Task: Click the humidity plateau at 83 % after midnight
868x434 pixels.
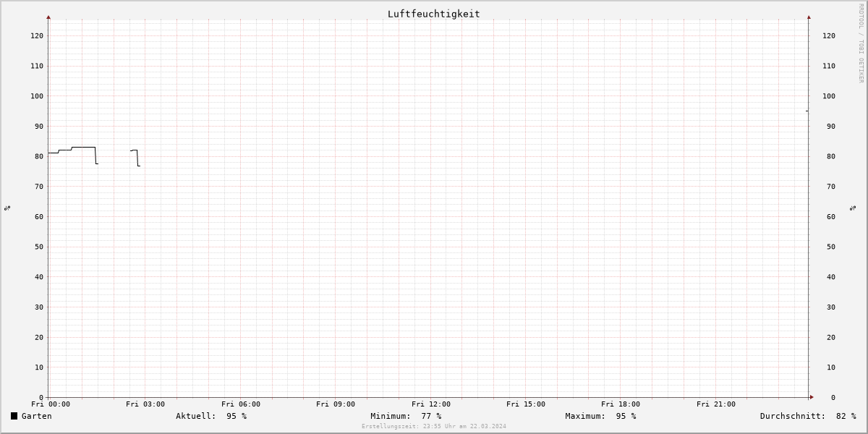Action: click(x=83, y=147)
